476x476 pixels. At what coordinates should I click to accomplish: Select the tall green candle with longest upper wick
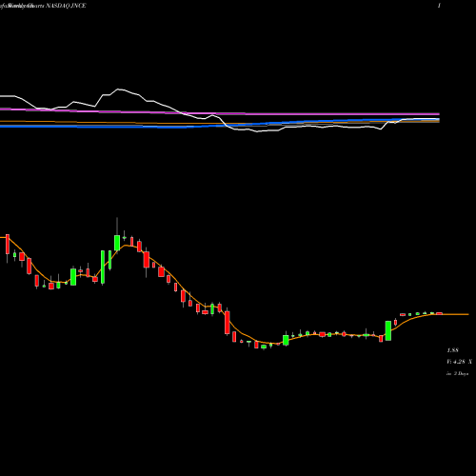click(x=117, y=243)
